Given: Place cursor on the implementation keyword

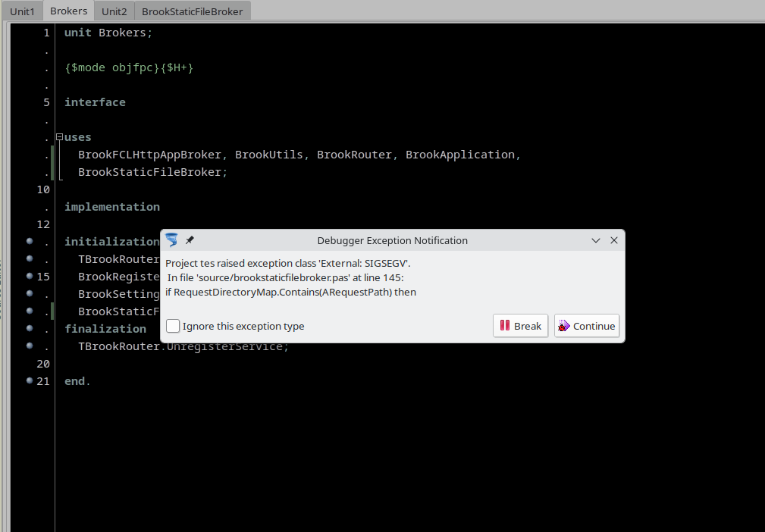Looking at the screenshot, I should tap(111, 207).
